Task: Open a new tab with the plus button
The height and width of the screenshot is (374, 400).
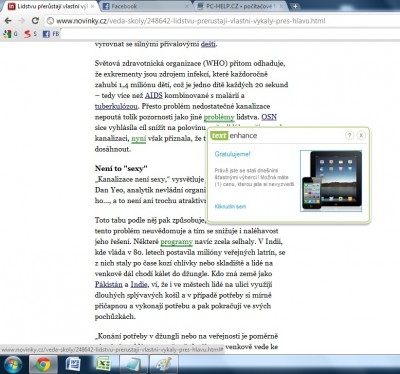Action: pos(295,6)
